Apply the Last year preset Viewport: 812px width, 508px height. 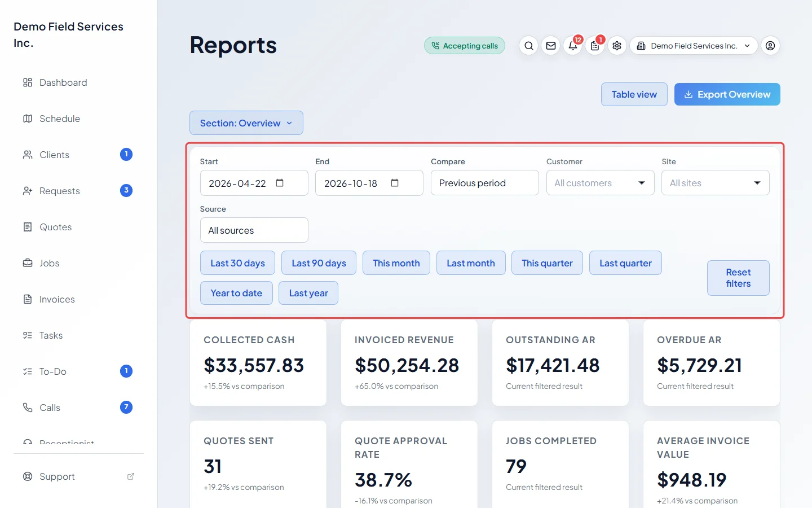(x=308, y=293)
